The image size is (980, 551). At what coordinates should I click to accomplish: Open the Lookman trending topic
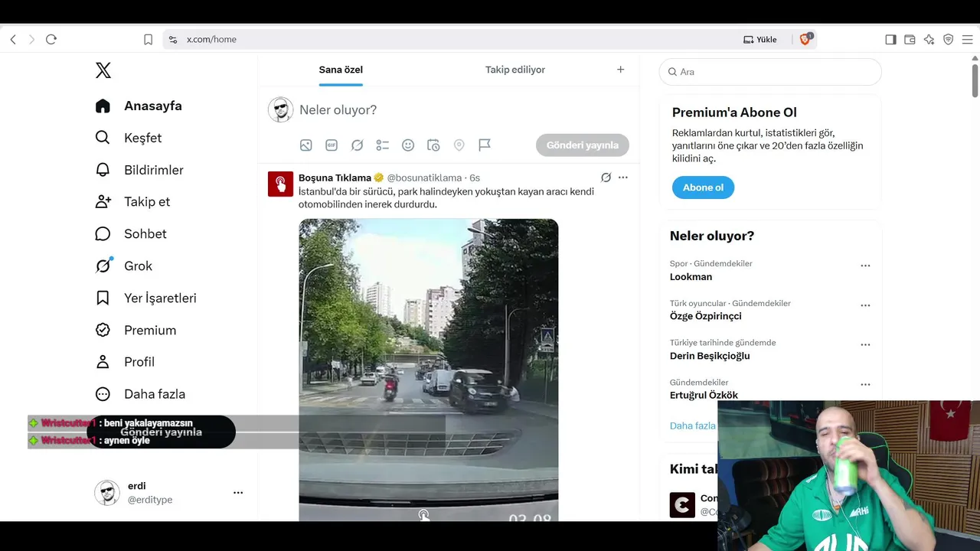pyautogui.click(x=691, y=277)
